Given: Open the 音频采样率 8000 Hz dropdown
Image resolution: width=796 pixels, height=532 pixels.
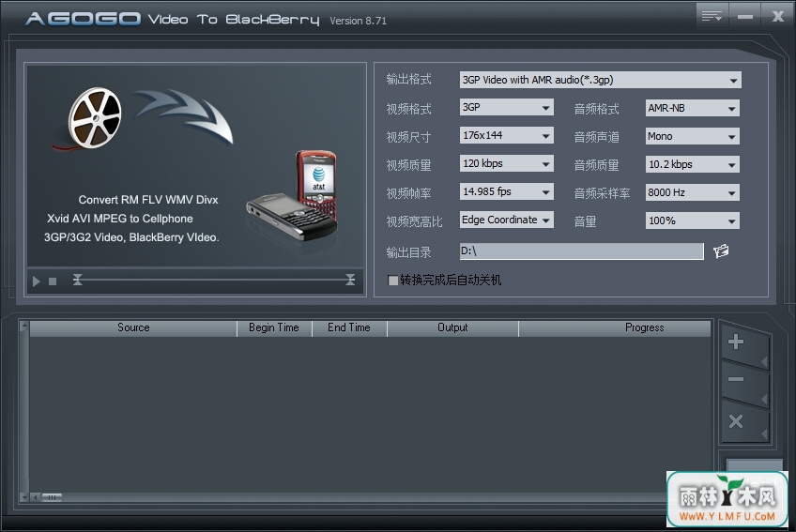Looking at the screenshot, I should coord(693,192).
